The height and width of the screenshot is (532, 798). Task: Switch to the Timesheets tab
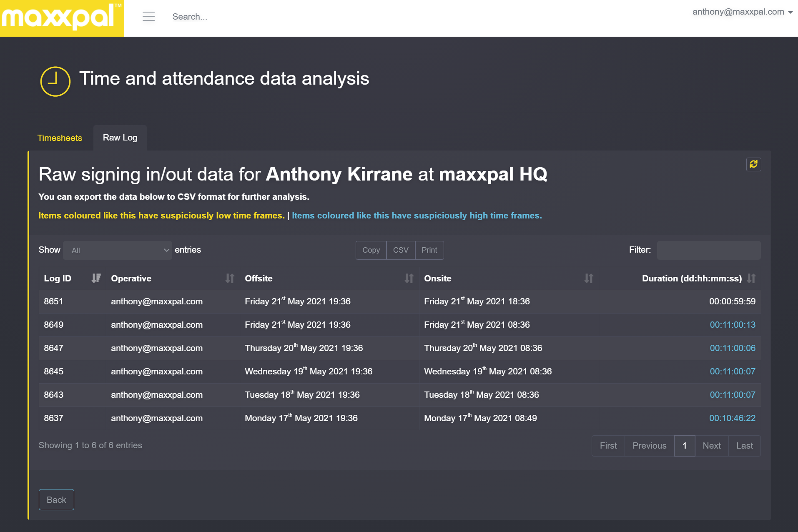point(60,138)
